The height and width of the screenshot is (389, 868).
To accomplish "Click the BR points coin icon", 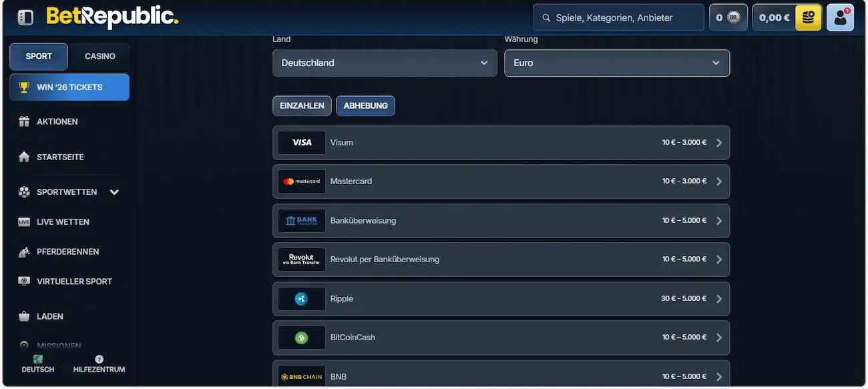I will 734,18.
